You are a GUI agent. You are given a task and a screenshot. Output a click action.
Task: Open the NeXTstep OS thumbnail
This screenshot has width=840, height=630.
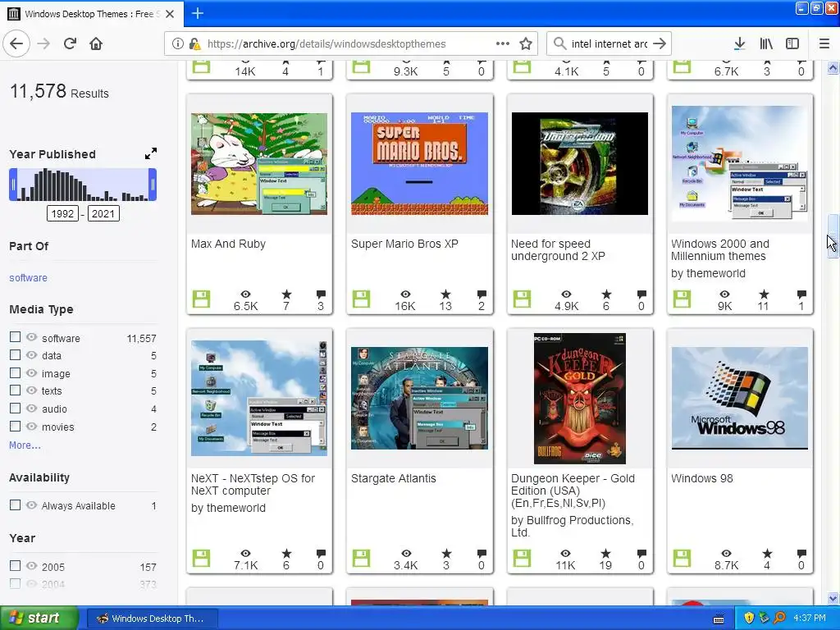[x=259, y=398]
